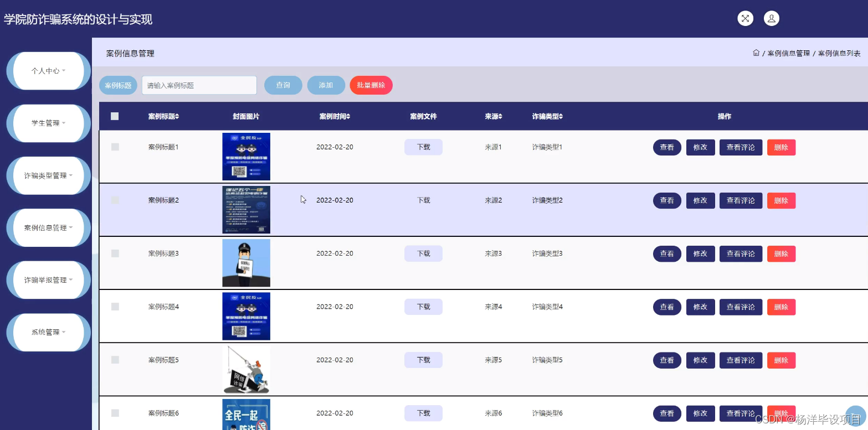Toggle the select-all checkbox in table header
This screenshot has height=430, width=868.
click(x=115, y=116)
